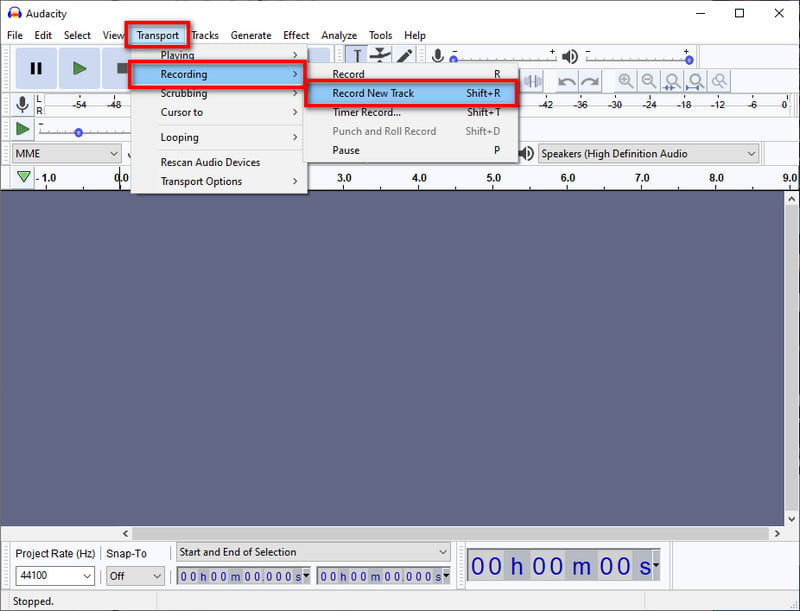Click the horizontal scrollbar left arrow
Screen dimensions: 800x611
coord(126,533)
